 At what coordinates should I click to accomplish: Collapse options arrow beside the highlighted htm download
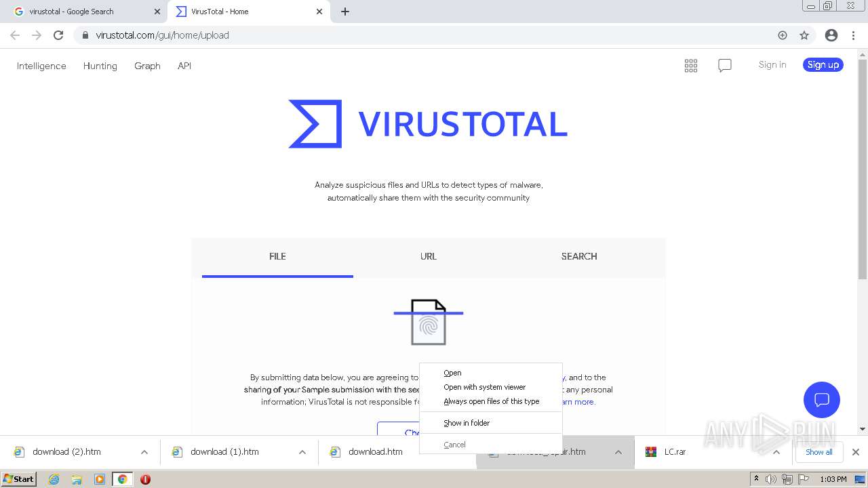coord(618,452)
